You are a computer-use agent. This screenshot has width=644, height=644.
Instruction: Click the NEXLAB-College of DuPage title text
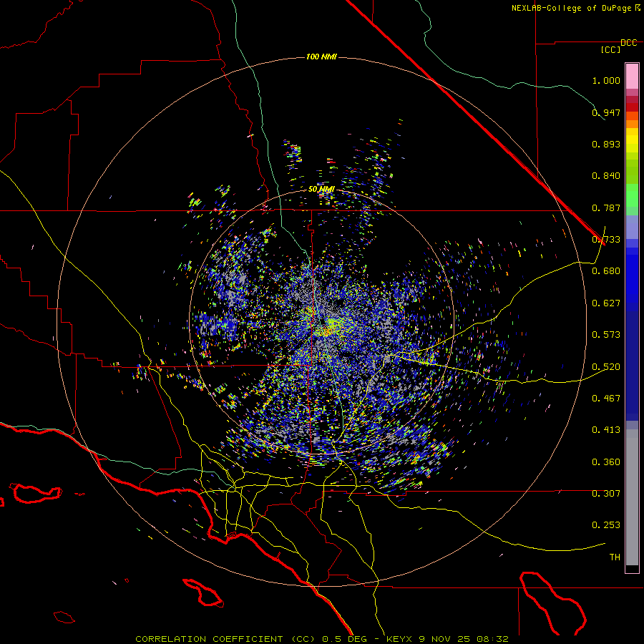(575, 8)
